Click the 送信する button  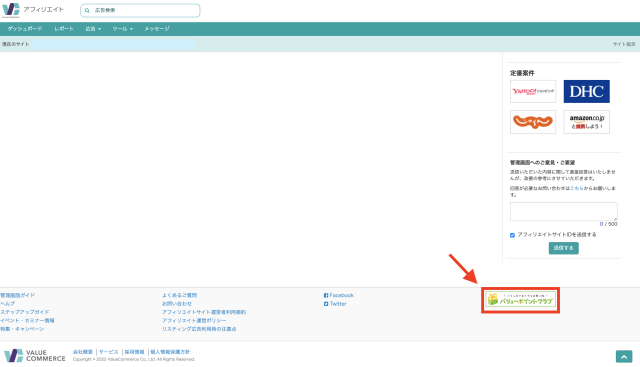[563, 248]
